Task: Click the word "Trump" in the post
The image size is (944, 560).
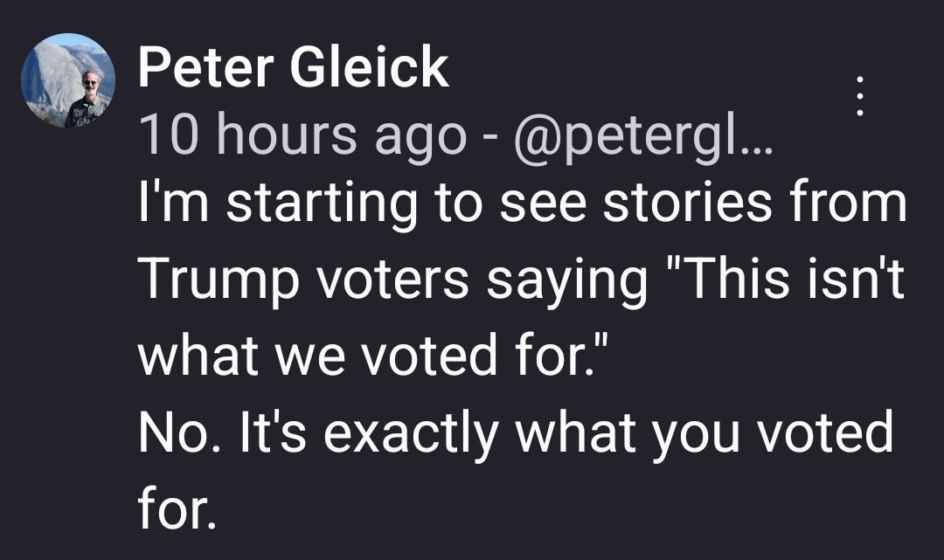Action: [214, 280]
